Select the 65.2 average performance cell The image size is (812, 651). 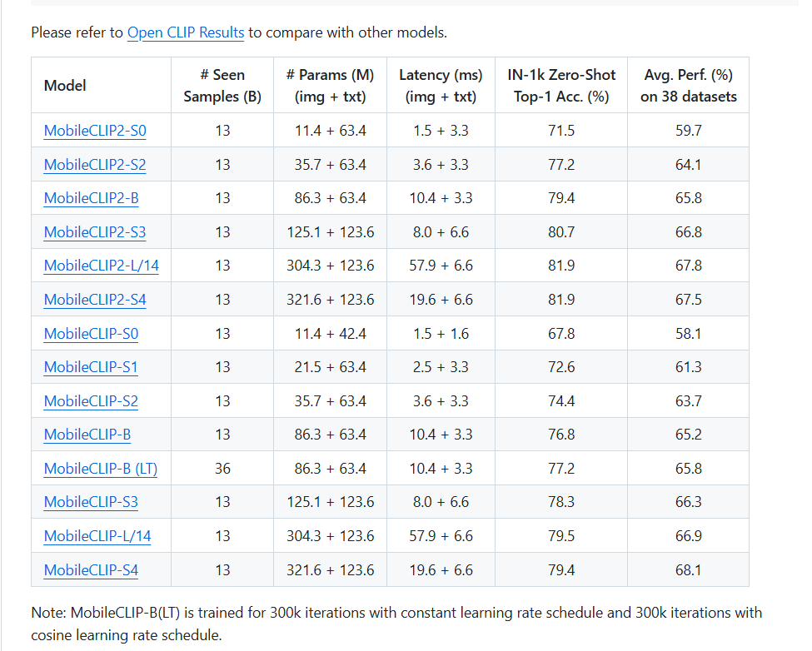point(688,435)
